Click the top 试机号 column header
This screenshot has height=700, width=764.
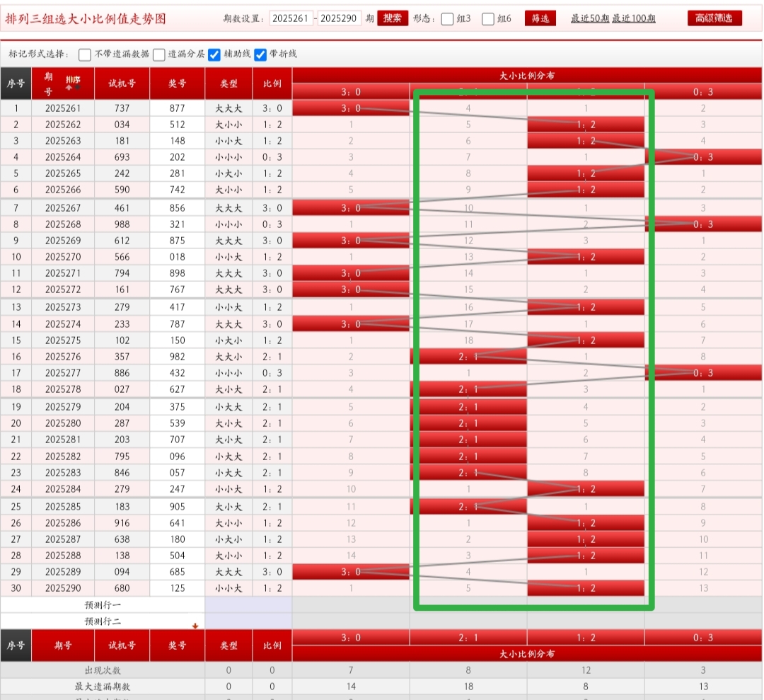coord(122,84)
